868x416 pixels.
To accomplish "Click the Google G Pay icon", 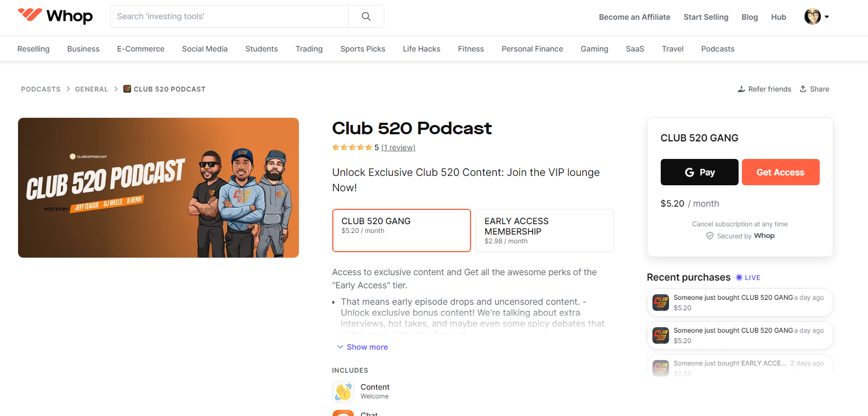I will [x=690, y=172].
